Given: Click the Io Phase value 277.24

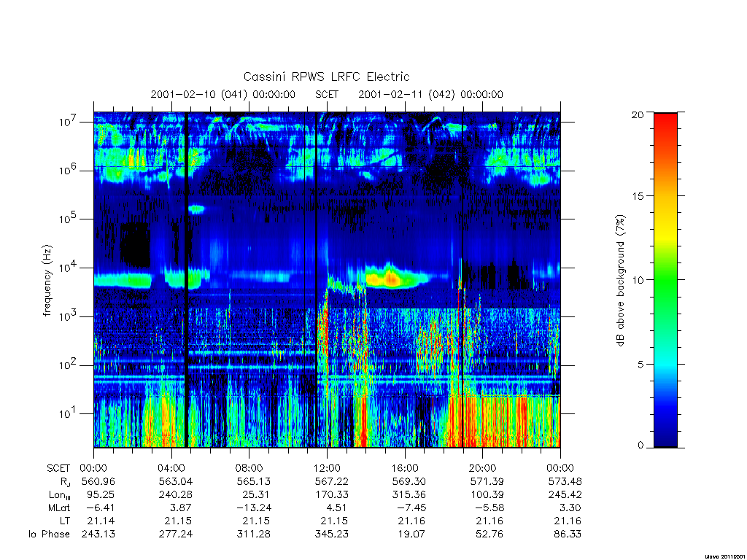Looking at the screenshot, I should click(176, 534).
